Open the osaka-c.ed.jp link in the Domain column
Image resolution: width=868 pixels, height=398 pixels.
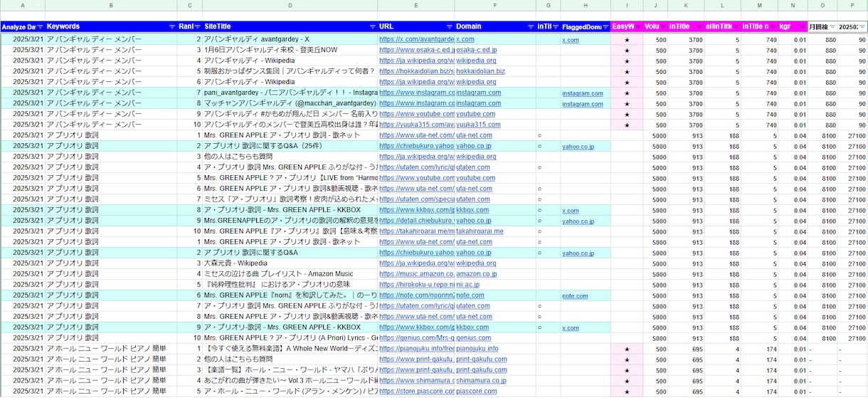tap(477, 50)
